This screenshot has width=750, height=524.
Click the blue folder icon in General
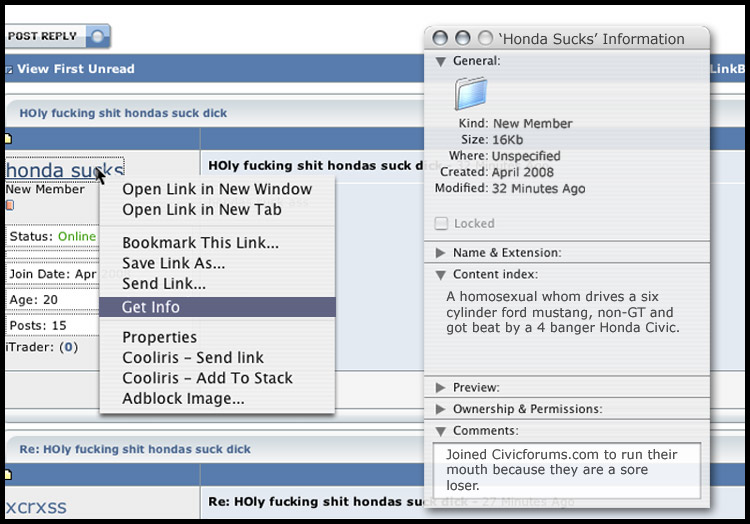point(471,93)
